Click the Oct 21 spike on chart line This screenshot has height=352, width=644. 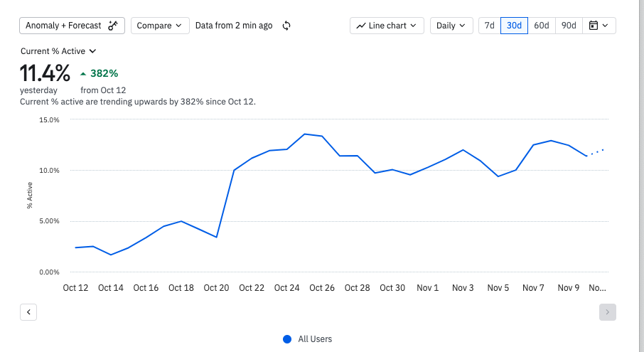coord(234,171)
